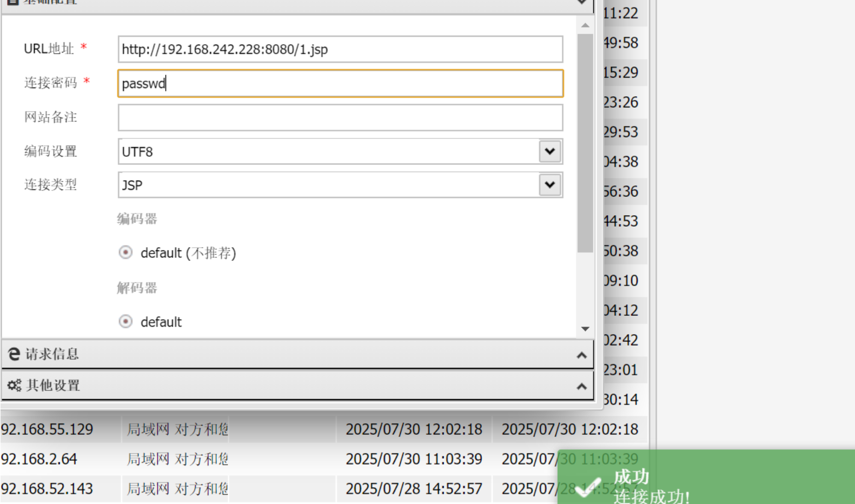
Task: Select the default (不推荐) encoder radio button
Action: pyautogui.click(x=125, y=253)
